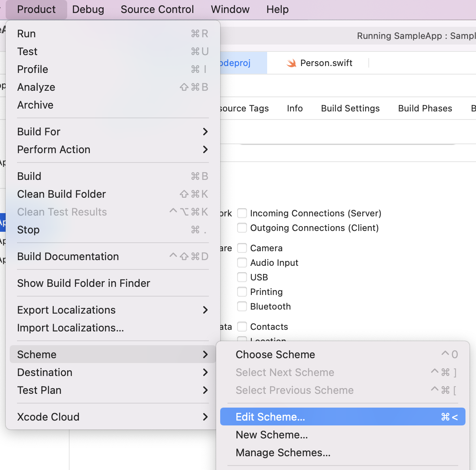Image resolution: width=476 pixels, height=470 pixels.
Task: Toggle the Contacts checkbox
Action: point(242,327)
